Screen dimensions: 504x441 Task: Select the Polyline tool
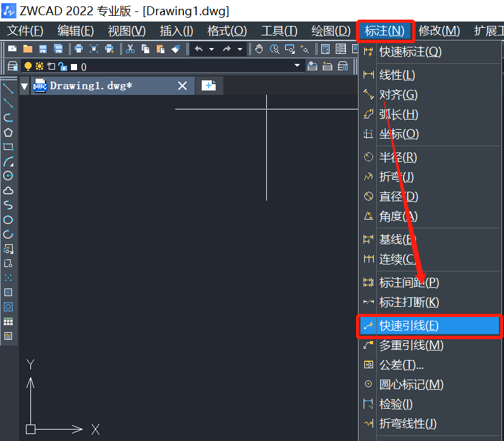[x=8, y=118]
